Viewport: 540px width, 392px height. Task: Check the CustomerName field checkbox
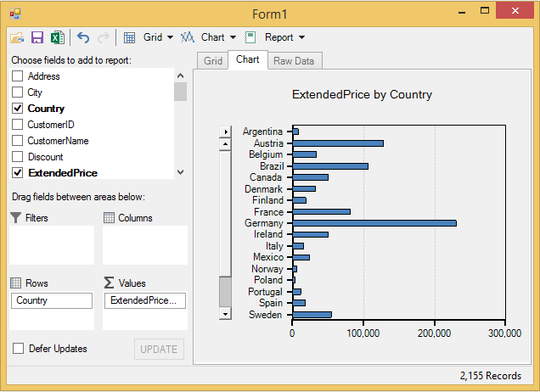click(18, 141)
